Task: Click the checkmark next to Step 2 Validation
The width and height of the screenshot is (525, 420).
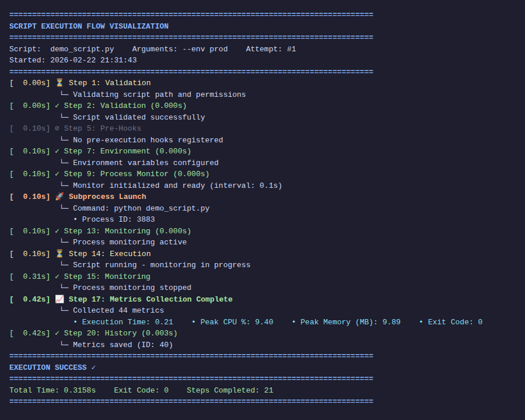Action: pos(57,106)
